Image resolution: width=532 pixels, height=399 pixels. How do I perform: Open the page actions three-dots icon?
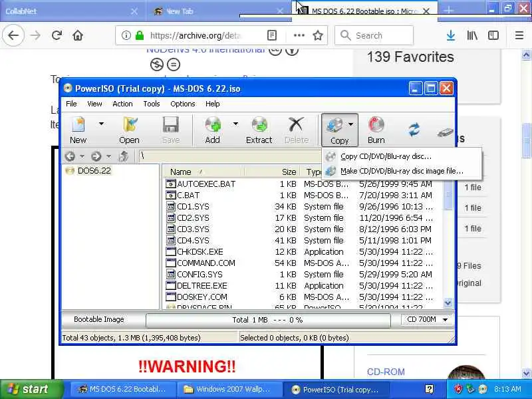pos(299,35)
